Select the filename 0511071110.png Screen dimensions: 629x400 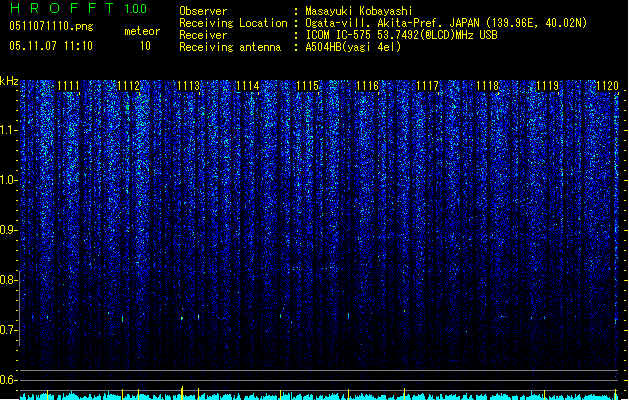coord(51,26)
